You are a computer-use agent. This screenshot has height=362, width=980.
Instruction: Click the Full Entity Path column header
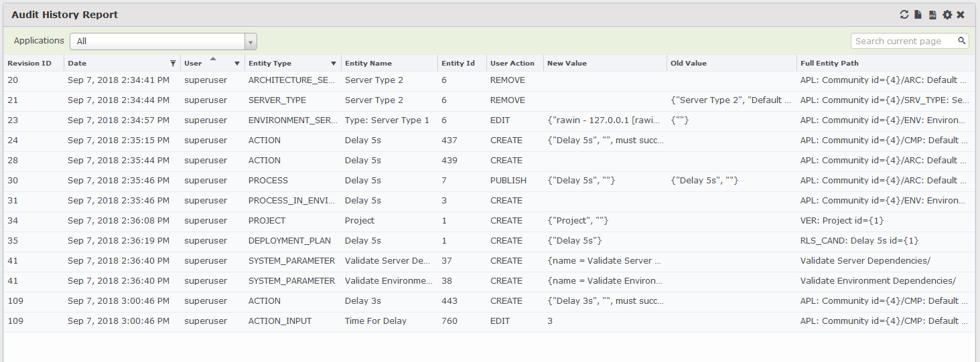pyautogui.click(x=884, y=63)
